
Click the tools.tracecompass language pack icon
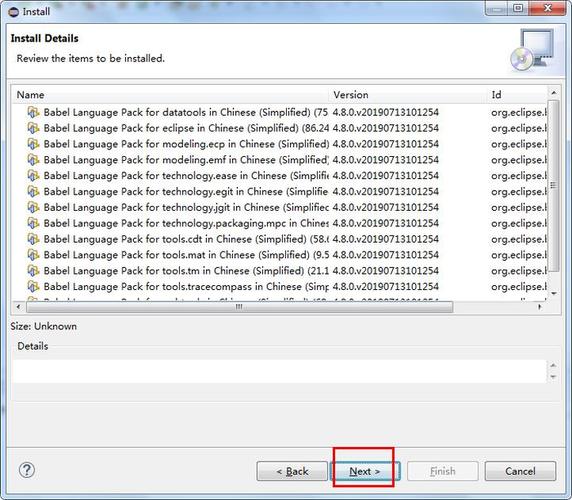(x=33, y=286)
